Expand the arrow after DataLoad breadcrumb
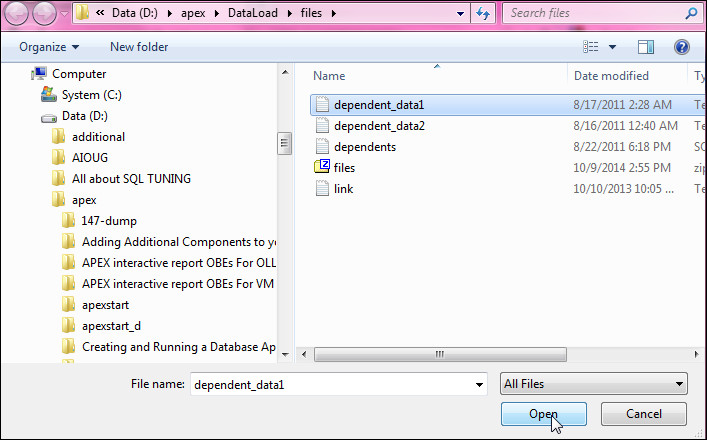The width and height of the screenshot is (707, 440). click(289, 14)
